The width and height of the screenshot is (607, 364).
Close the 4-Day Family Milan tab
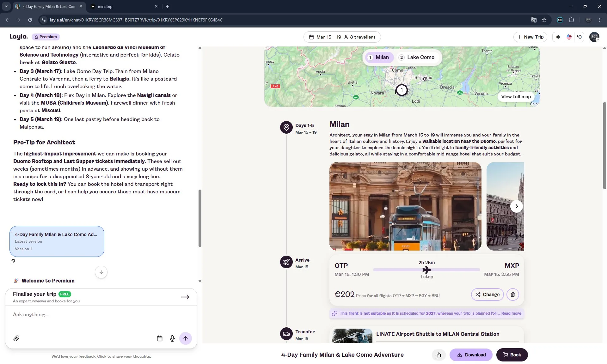pos(81,6)
